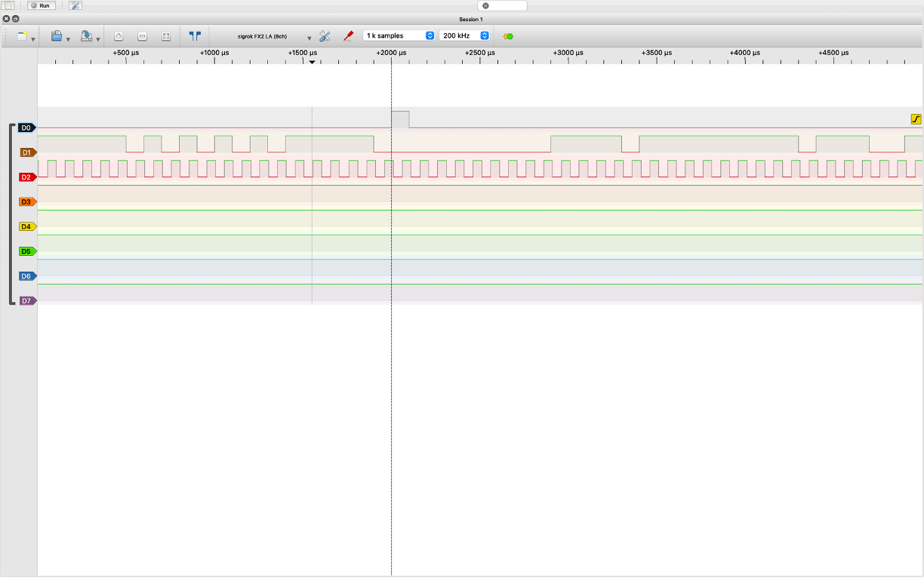Click the red D2 channel label
The image size is (924, 578).
[x=26, y=177]
